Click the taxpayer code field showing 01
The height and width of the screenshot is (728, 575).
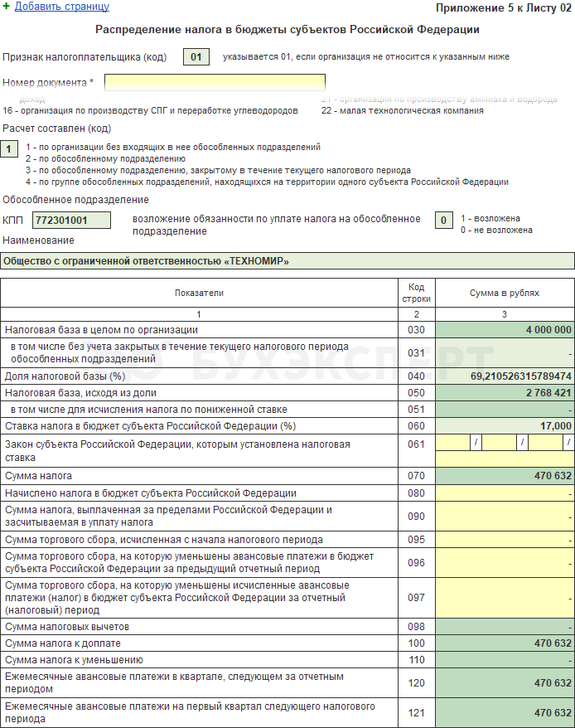(196, 57)
